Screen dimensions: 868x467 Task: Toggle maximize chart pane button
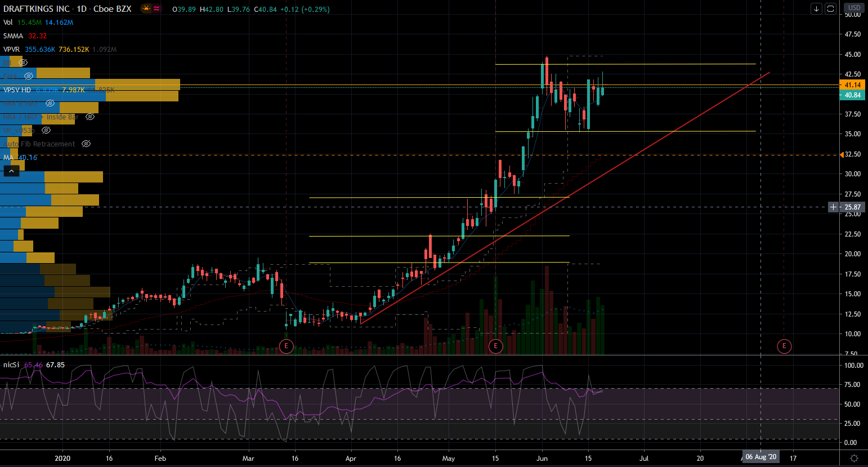pyautogui.click(x=830, y=8)
